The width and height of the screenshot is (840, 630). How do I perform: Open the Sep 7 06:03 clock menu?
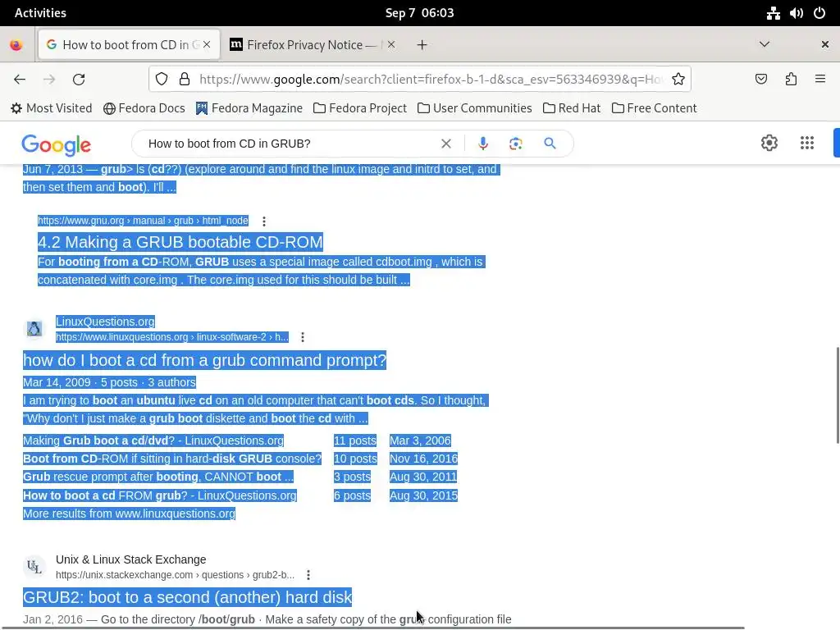pos(419,13)
